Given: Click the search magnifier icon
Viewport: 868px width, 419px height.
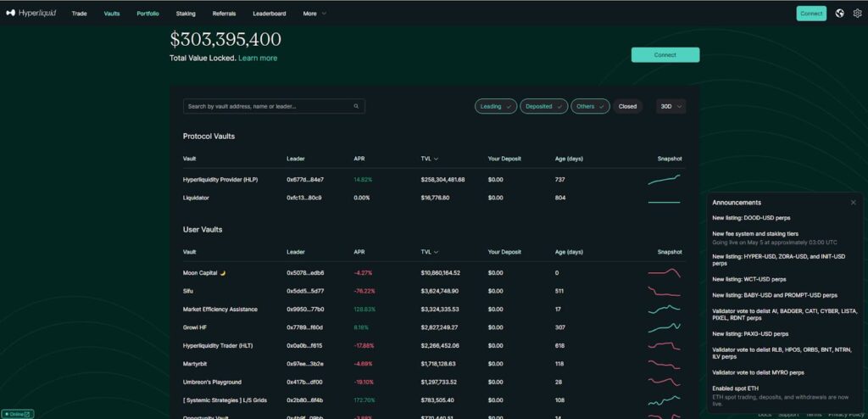Looking at the screenshot, I should click(356, 106).
